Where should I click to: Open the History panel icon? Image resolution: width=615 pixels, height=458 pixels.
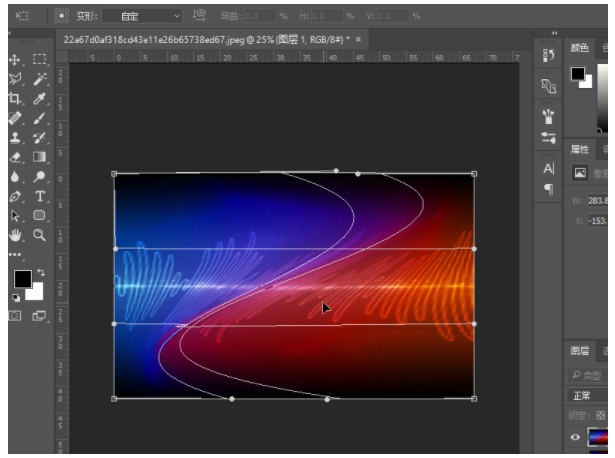point(548,56)
